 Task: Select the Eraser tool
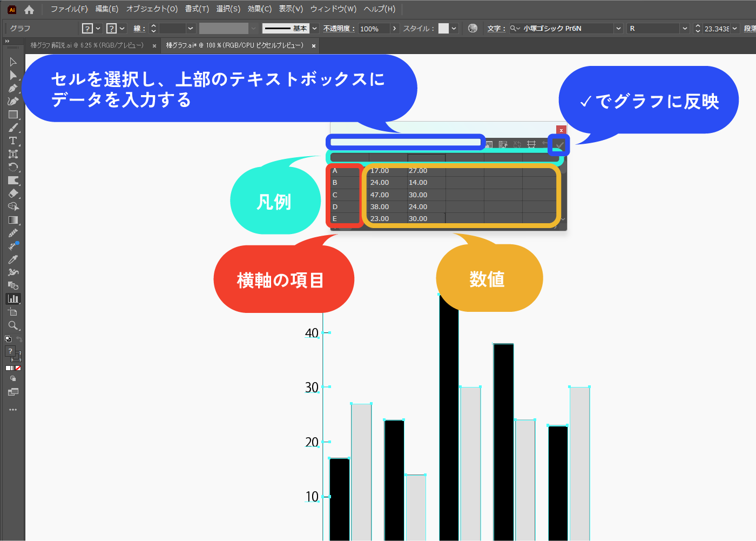pyautogui.click(x=13, y=193)
